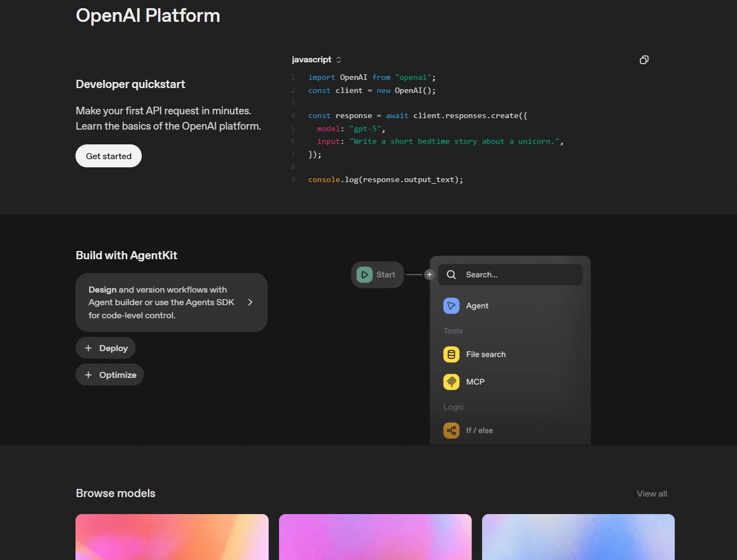Copy the code sample with copy icon
Screen dimensions: 737x560
click(x=644, y=60)
